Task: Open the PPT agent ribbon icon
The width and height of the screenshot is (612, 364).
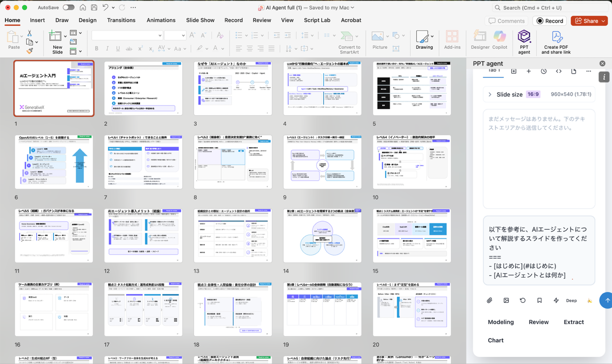Action: point(524,42)
